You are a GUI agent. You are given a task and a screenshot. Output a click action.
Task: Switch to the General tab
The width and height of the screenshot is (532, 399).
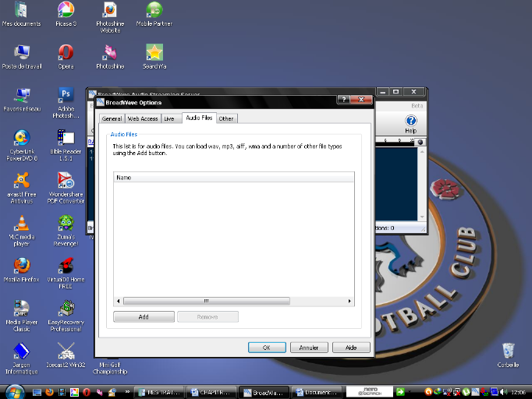(112, 118)
